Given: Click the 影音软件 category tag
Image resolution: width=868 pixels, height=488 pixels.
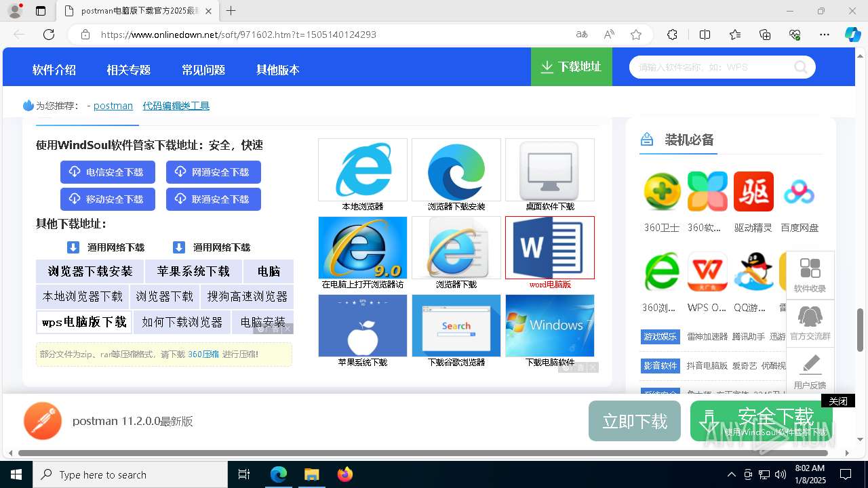Looking at the screenshot, I should pyautogui.click(x=660, y=365).
